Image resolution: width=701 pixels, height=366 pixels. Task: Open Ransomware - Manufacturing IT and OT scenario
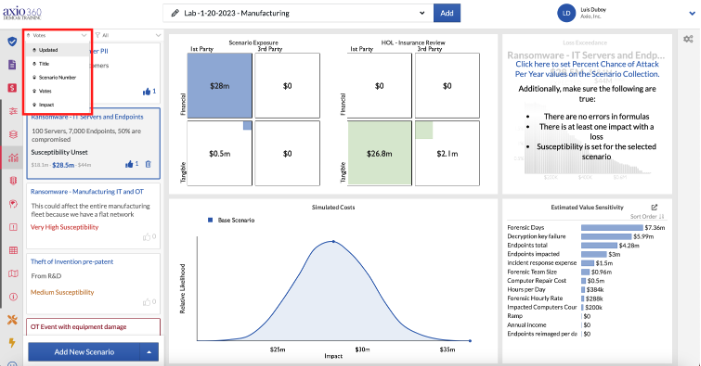point(87,192)
